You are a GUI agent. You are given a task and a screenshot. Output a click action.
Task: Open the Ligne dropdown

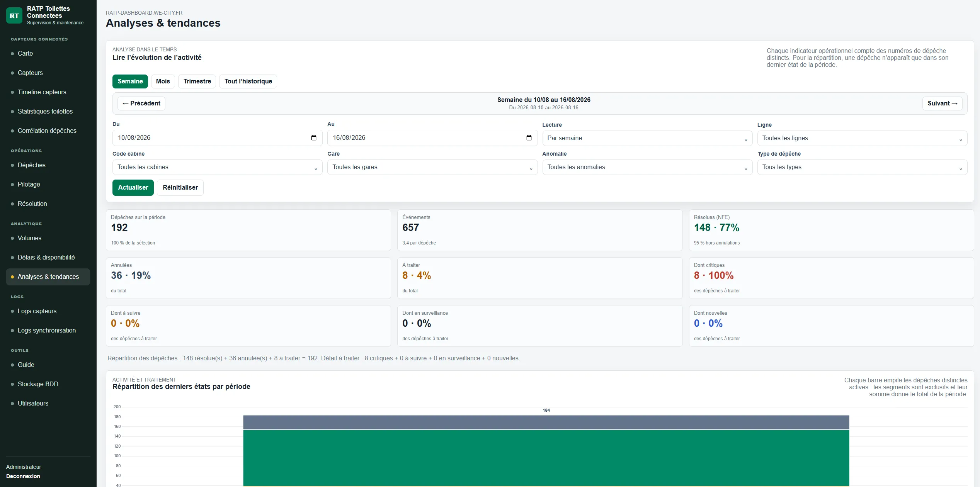862,138
